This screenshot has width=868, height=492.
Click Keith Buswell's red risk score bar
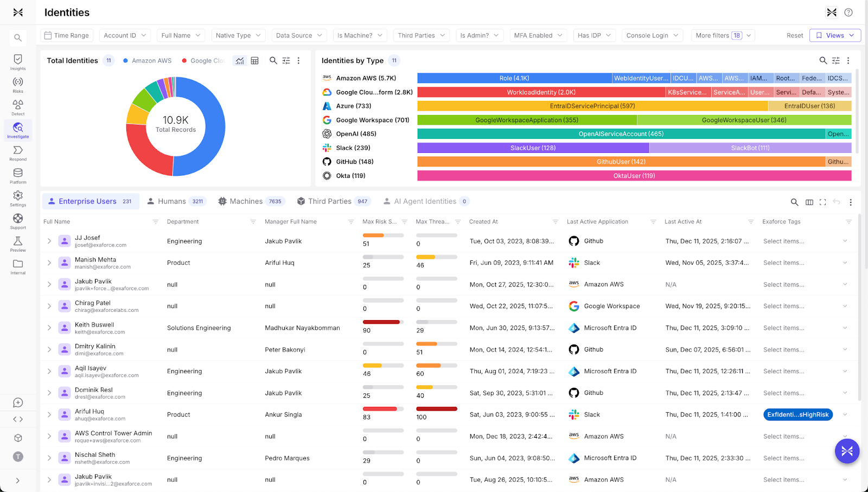[381, 322]
